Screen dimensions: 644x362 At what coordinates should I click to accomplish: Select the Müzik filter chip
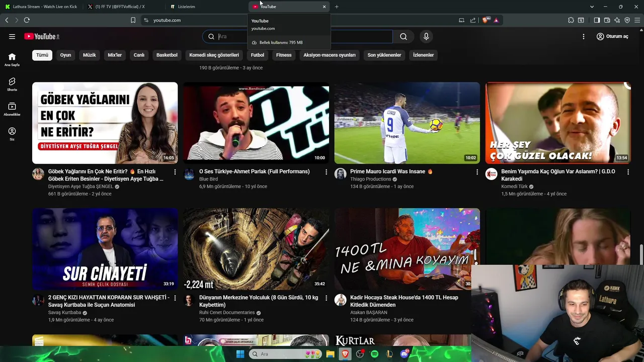coord(90,55)
